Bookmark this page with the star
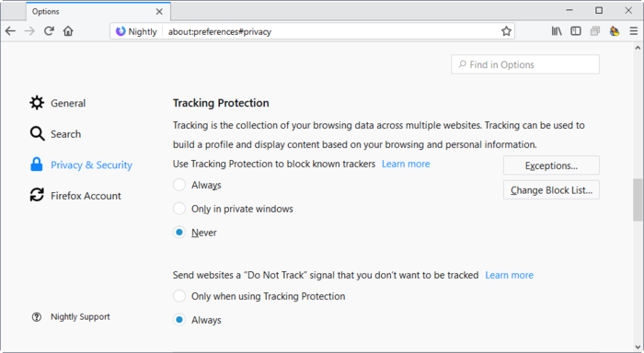Screen dimensions: 644x353 tap(506, 31)
